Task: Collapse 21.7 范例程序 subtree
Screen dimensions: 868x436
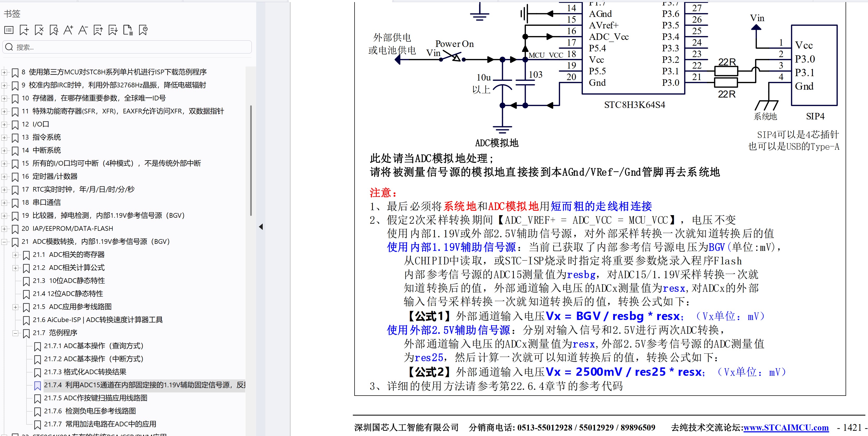Action: point(15,333)
